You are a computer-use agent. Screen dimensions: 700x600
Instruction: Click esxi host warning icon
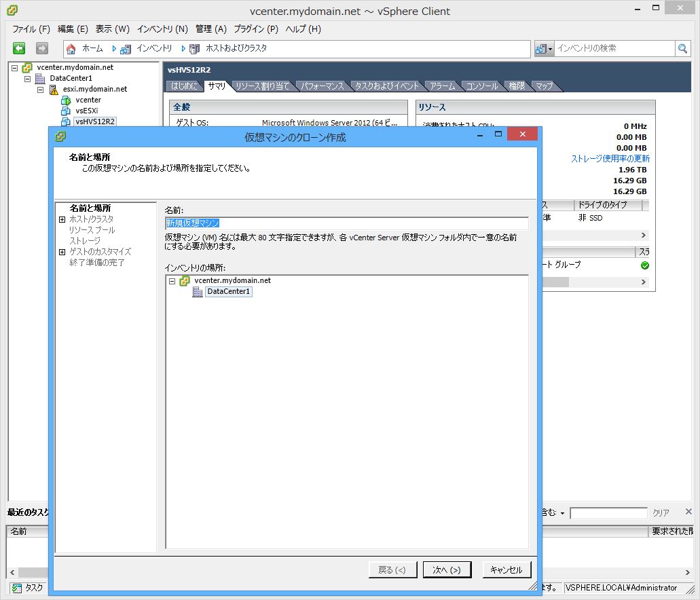click(54, 90)
